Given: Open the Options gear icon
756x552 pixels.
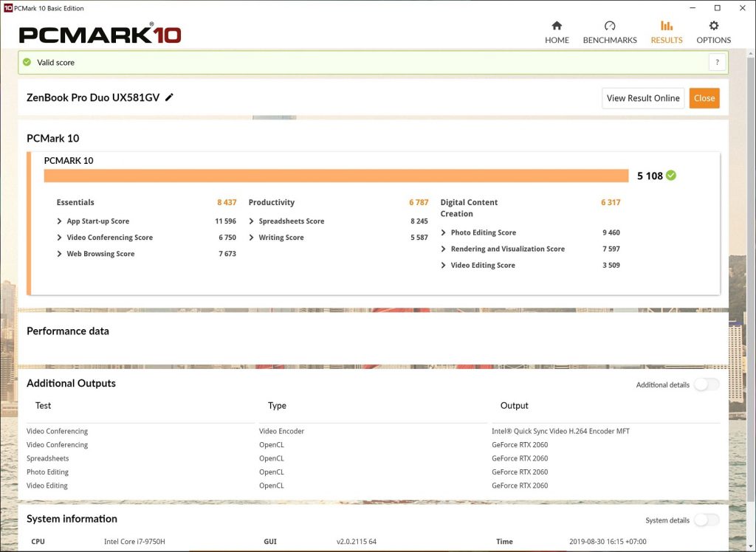Looking at the screenshot, I should [x=714, y=26].
